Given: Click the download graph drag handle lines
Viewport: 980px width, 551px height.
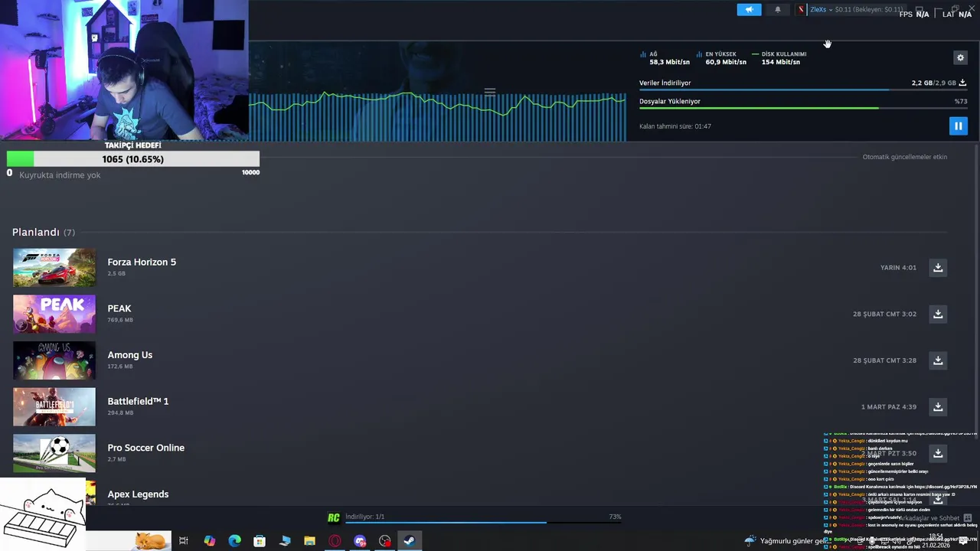Looking at the screenshot, I should [490, 92].
